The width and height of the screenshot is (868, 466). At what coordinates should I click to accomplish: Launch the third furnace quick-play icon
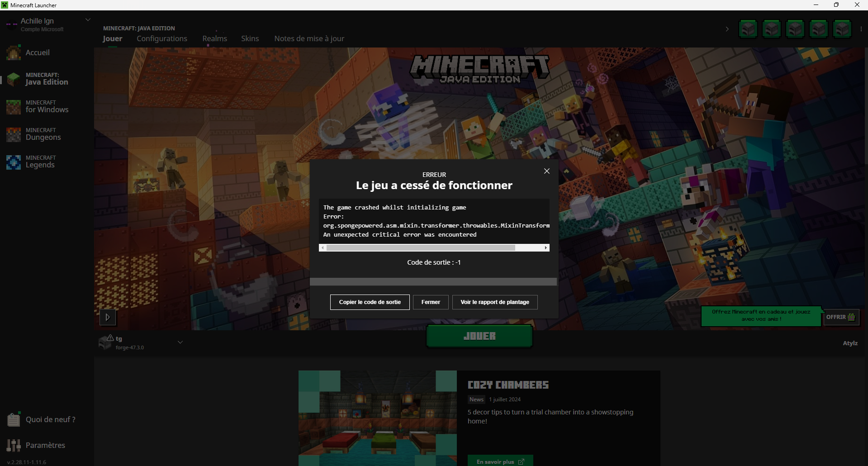795,29
